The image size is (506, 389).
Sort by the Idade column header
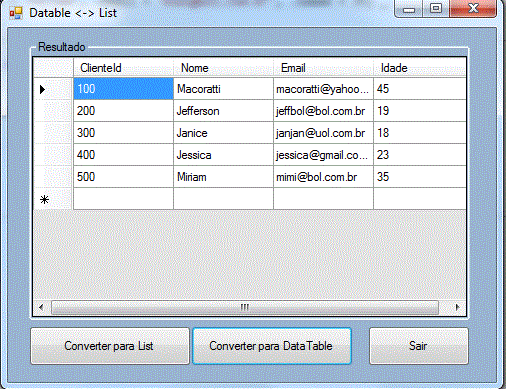420,68
